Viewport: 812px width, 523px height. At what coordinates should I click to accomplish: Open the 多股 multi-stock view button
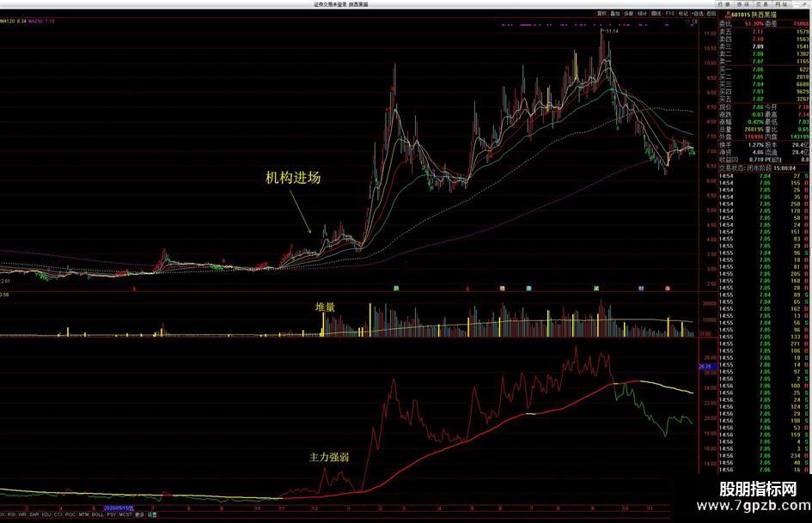(x=629, y=14)
